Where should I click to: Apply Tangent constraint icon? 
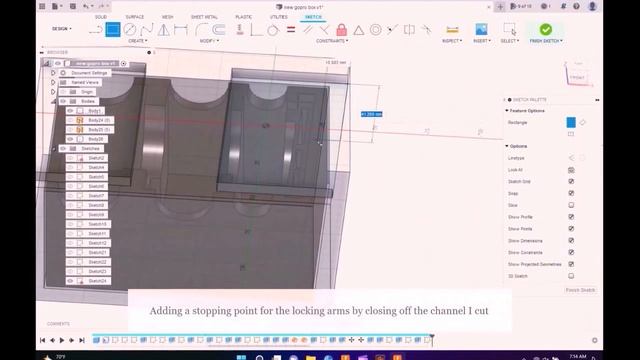pyautogui.click(x=273, y=29)
